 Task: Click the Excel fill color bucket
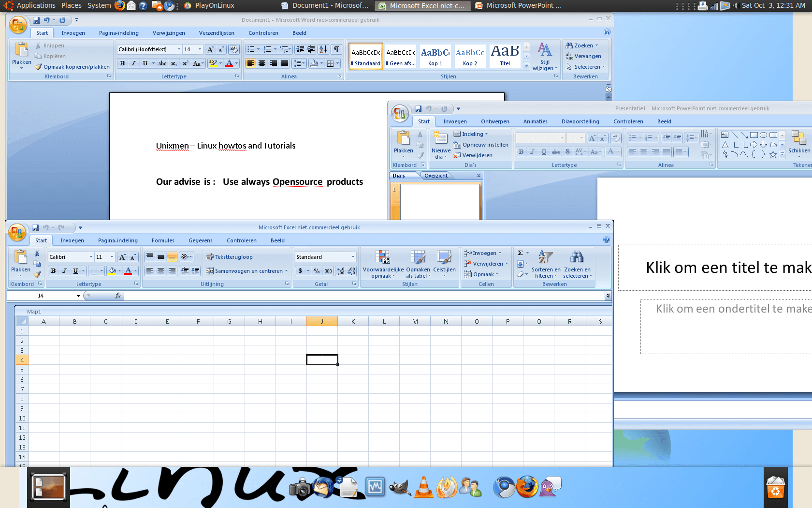pyautogui.click(x=112, y=271)
